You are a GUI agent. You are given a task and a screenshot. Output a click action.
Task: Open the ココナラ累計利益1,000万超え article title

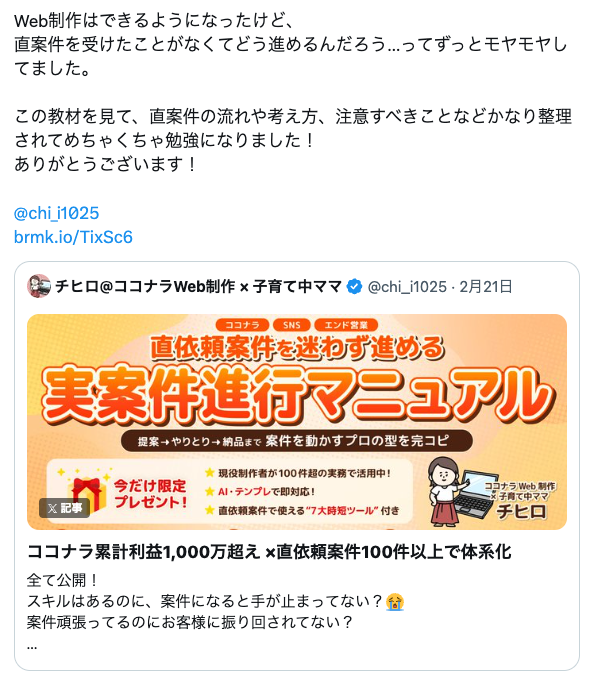coord(269,552)
